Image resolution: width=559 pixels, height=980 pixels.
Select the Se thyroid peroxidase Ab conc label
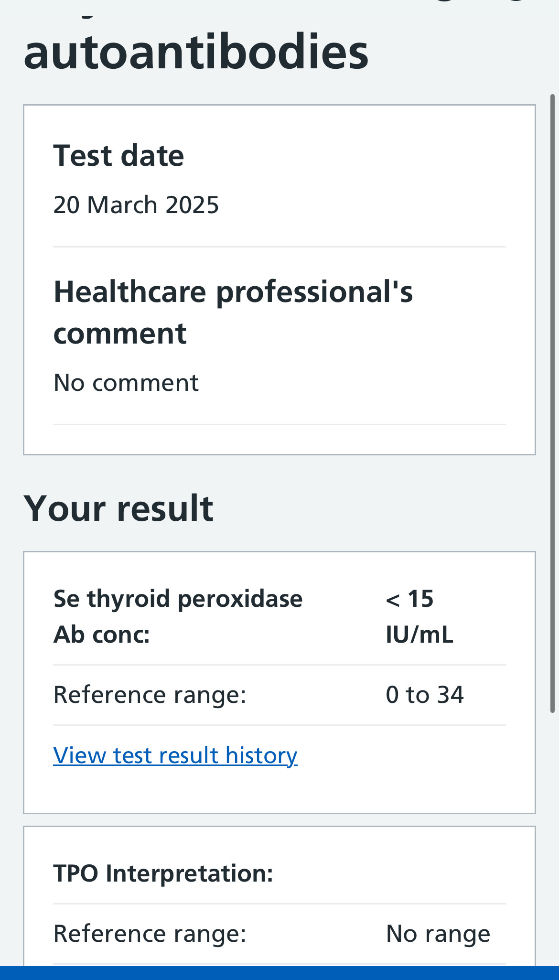[178, 616]
